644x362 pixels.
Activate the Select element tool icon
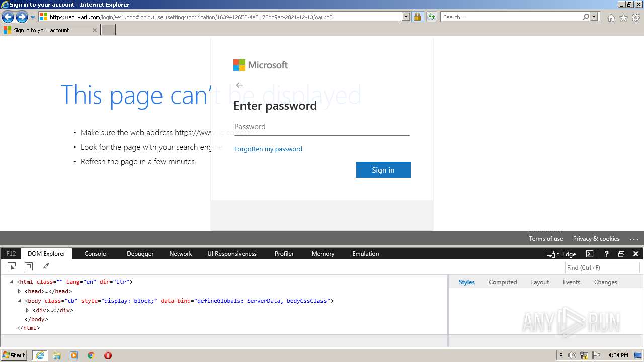click(x=12, y=266)
